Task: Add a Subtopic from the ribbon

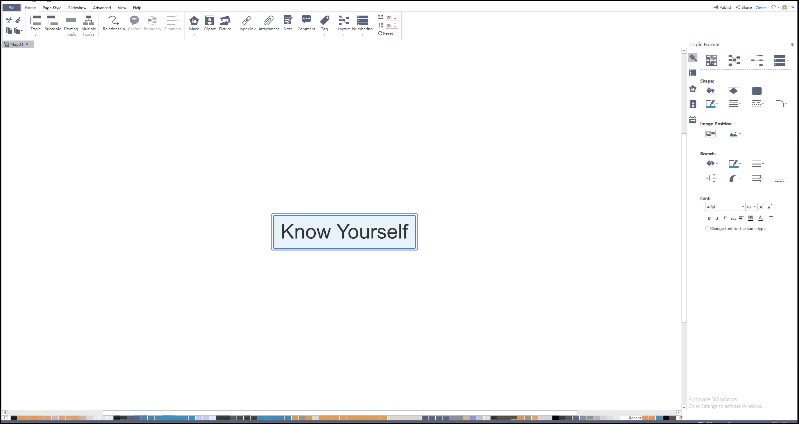Action: (52, 23)
